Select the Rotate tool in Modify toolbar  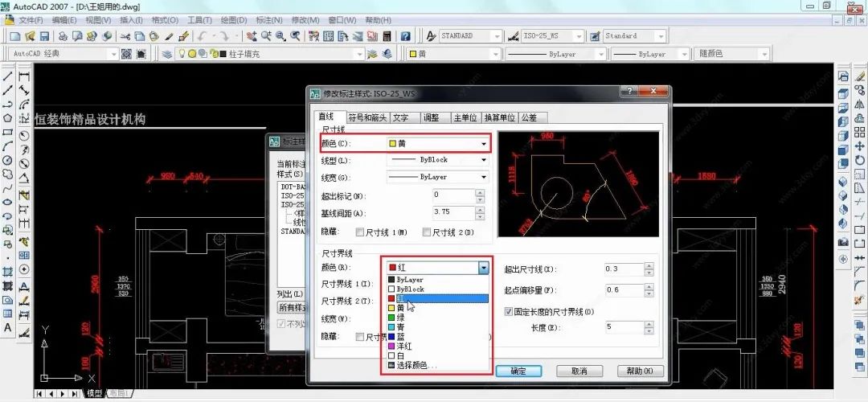tap(860, 160)
